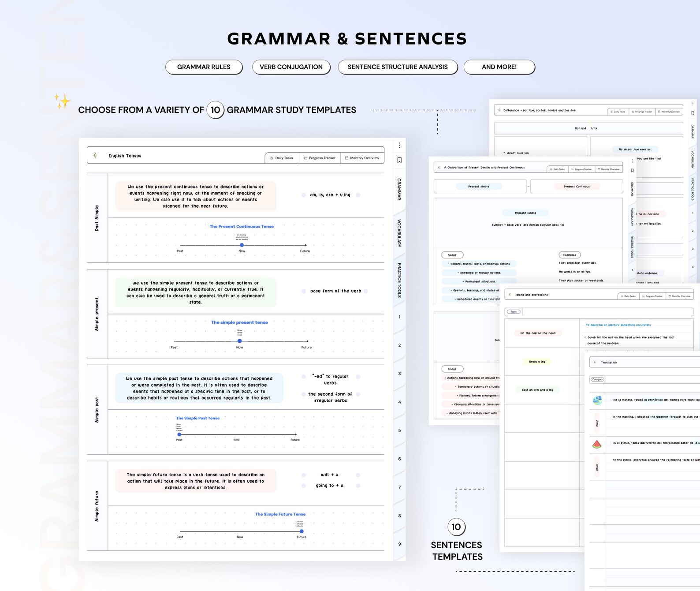Image resolution: width=700 pixels, height=591 pixels.
Task: Click 'Hit the nail on the head' idiom
Action: coord(538,333)
